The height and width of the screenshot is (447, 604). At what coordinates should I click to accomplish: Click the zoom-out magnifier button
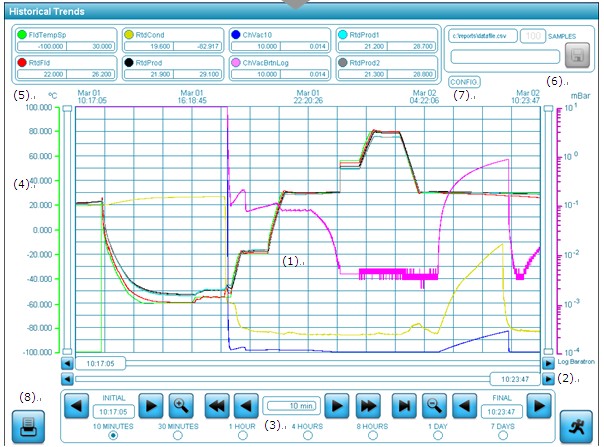point(434,405)
